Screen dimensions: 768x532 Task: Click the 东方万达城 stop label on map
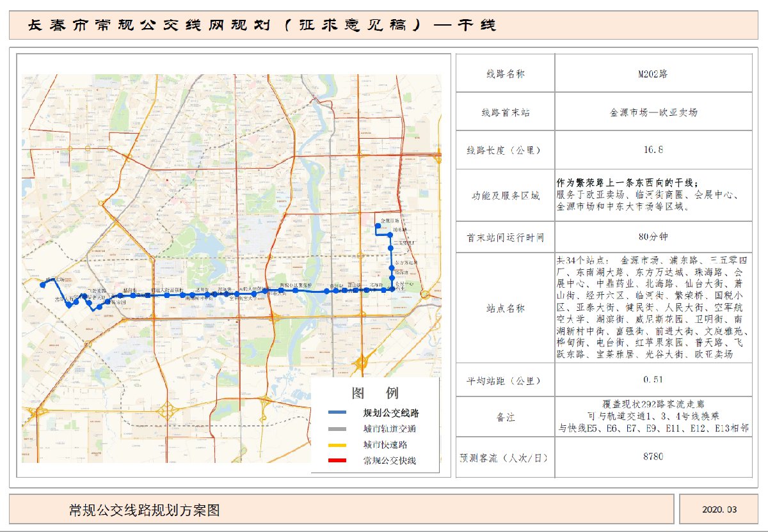point(406,262)
